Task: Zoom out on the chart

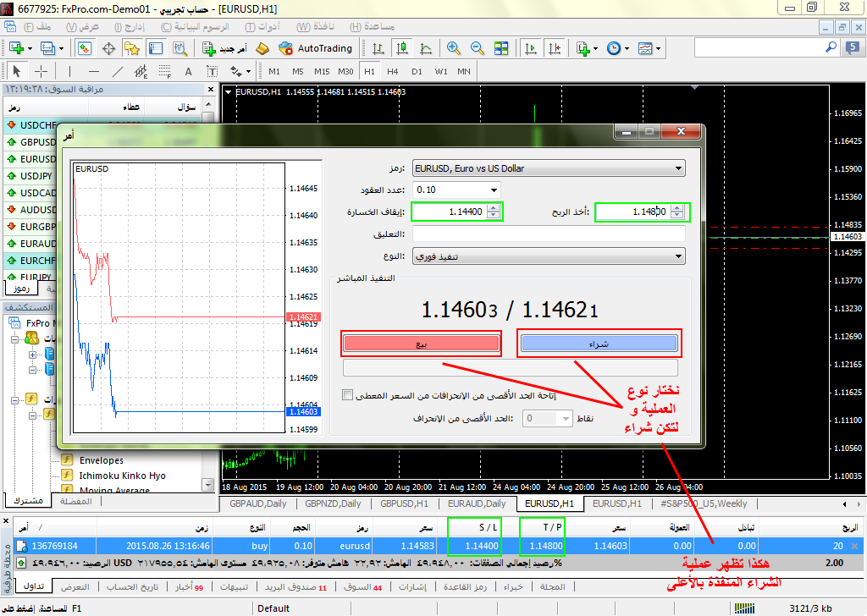Action: click(478, 48)
